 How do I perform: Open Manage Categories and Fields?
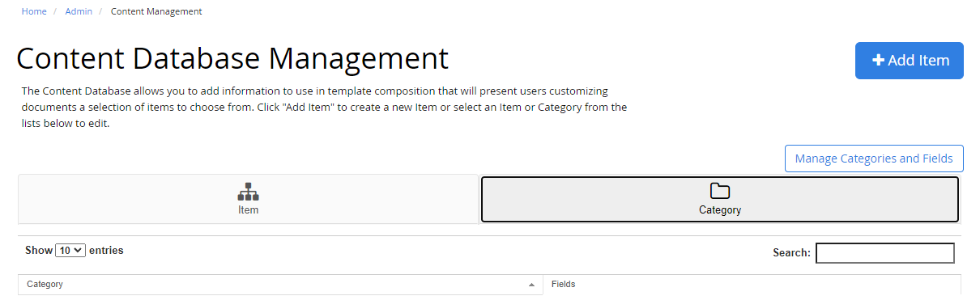coord(874,159)
